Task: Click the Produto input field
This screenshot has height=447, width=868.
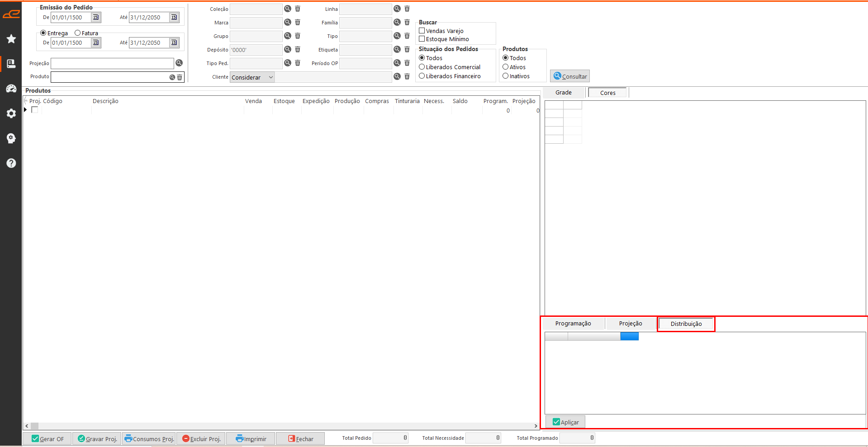Action: click(x=109, y=77)
